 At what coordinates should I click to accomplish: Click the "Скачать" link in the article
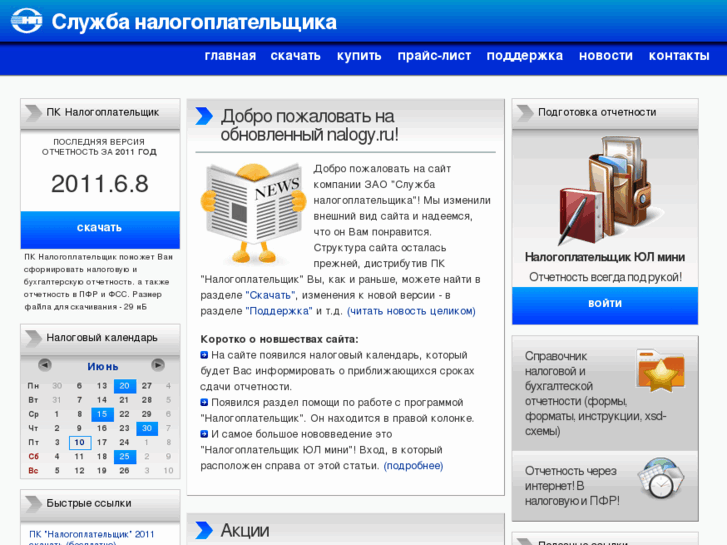pyautogui.click(x=270, y=295)
